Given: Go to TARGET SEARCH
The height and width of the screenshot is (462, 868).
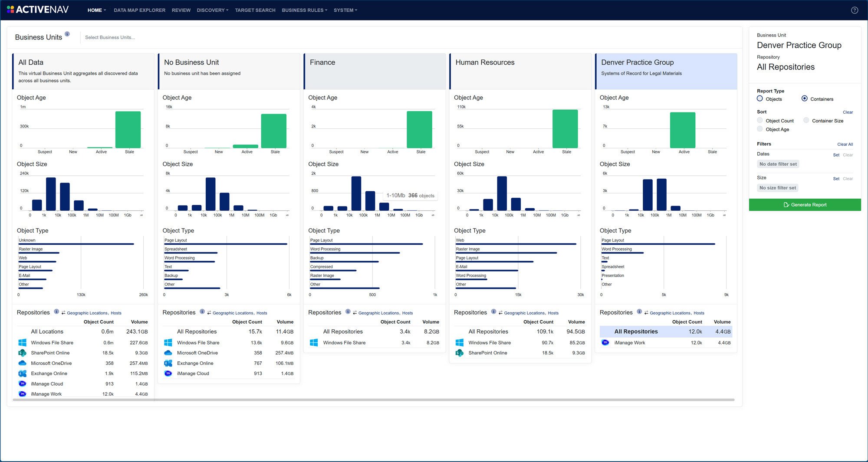Looking at the screenshot, I should pyautogui.click(x=255, y=10).
